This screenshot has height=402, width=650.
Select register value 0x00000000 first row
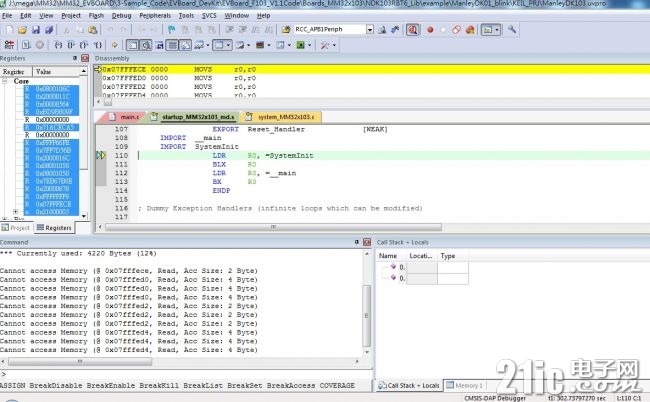click(x=52, y=119)
